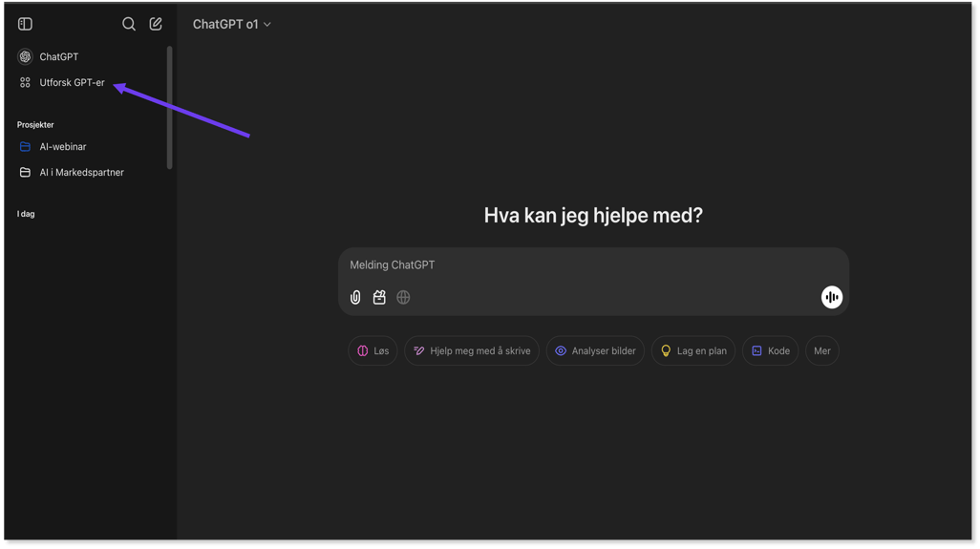The height and width of the screenshot is (549, 980).
Task: Click the sidebar vertical scrollbar
Action: pyautogui.click(x=169, y=107)
